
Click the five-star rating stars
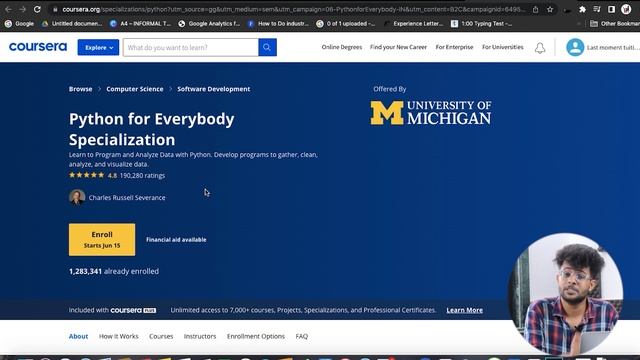tap(87, 175)
